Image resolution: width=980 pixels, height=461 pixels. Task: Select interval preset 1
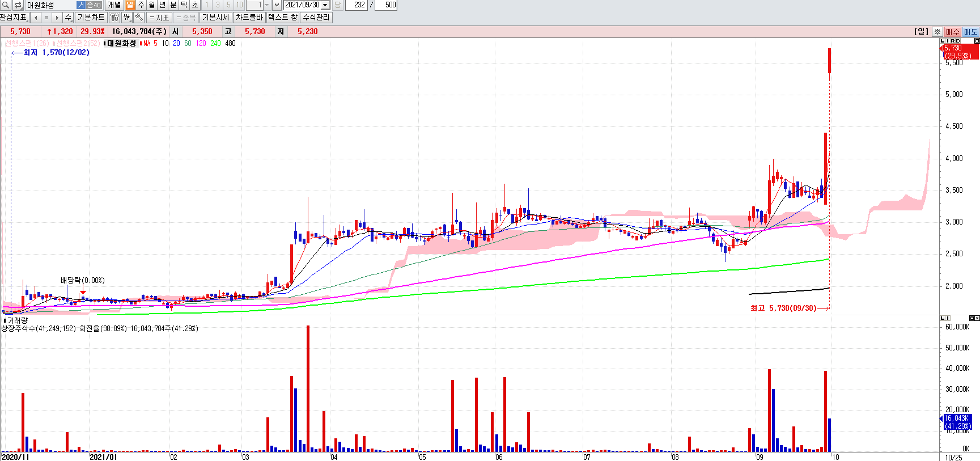pyautogui.click(x=207, y=5)
